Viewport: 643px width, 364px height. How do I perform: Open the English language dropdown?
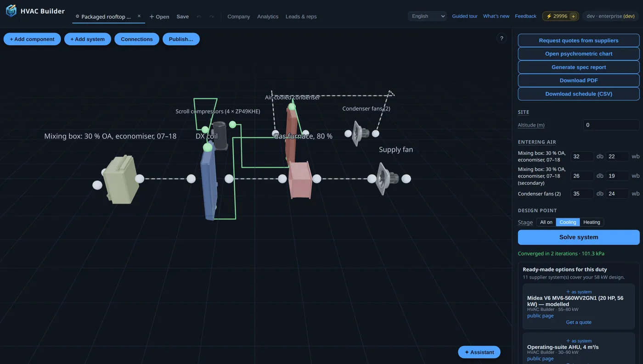click(427, 16)
